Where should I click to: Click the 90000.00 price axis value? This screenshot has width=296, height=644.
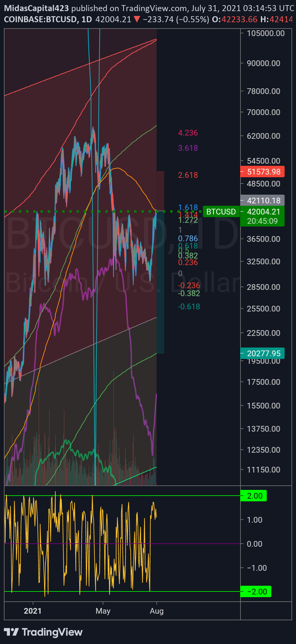(x=263, y=63)
